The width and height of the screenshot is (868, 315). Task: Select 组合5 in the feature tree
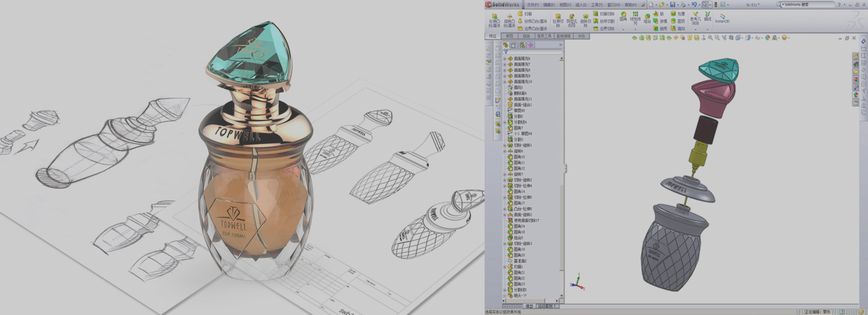(x=516, y=238)
